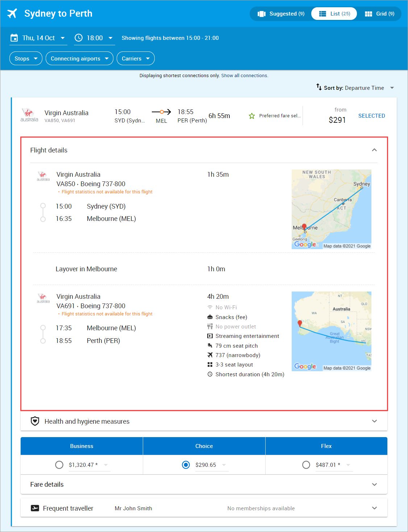
Task: Click the Virgin Australia logo beside flight VA850
Action: (43, 176)
